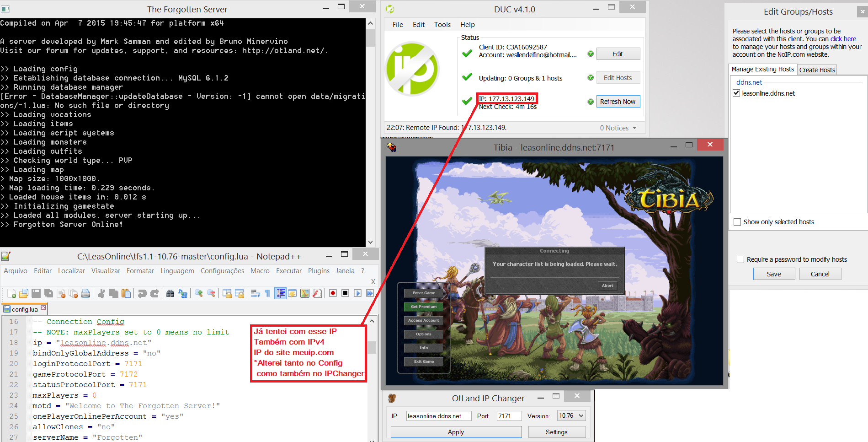Toggle synchronize horizontal scrolling icon
The width and height of the screenshot is (868, 442).
point(240,293)
